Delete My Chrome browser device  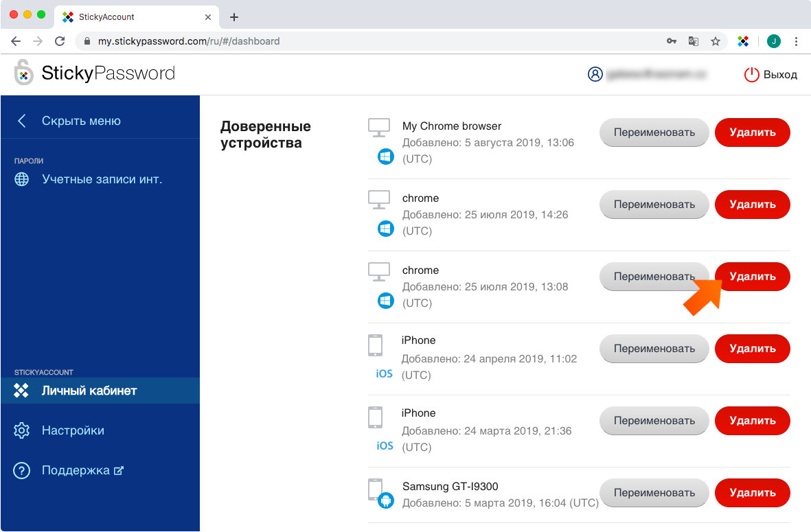(753, 132)
